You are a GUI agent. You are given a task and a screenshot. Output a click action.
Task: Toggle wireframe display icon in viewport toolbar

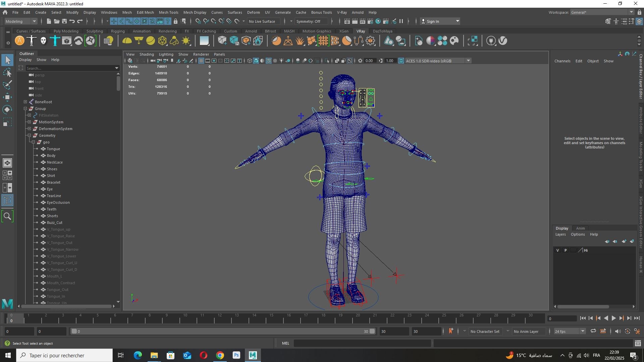pos(250,61)
